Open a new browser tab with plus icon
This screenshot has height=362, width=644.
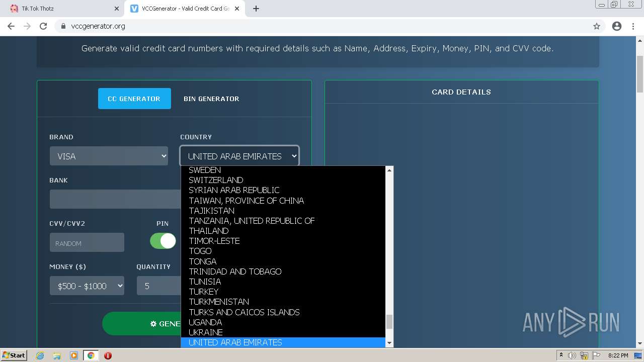pos(256,9)
